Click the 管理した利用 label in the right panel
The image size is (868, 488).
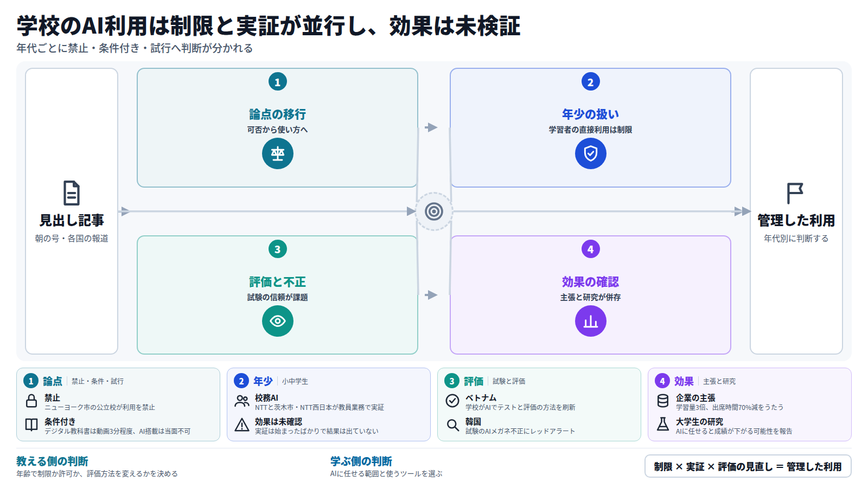coord(796,221)
